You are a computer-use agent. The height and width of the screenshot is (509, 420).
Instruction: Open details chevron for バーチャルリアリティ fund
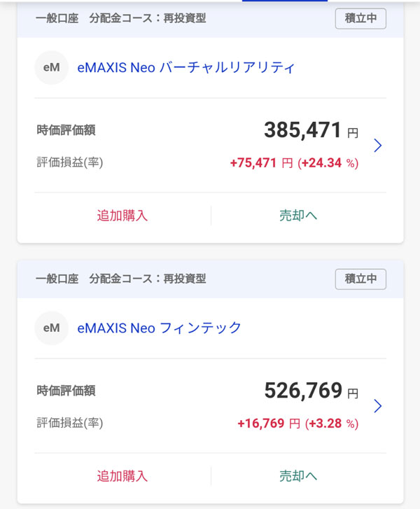tap(378, 146)
